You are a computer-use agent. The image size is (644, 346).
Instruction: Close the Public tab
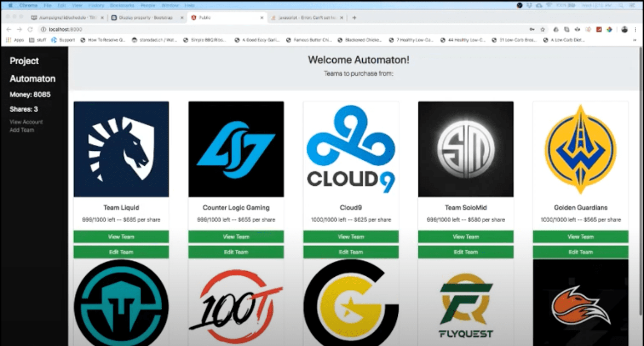click(262, 18)
